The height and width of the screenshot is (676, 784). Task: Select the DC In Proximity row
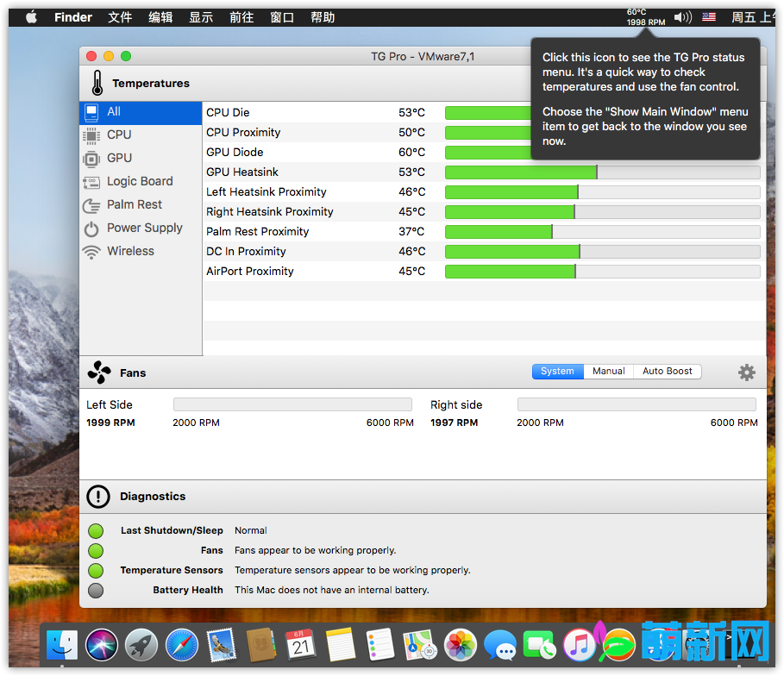click(x=484, y=252)
